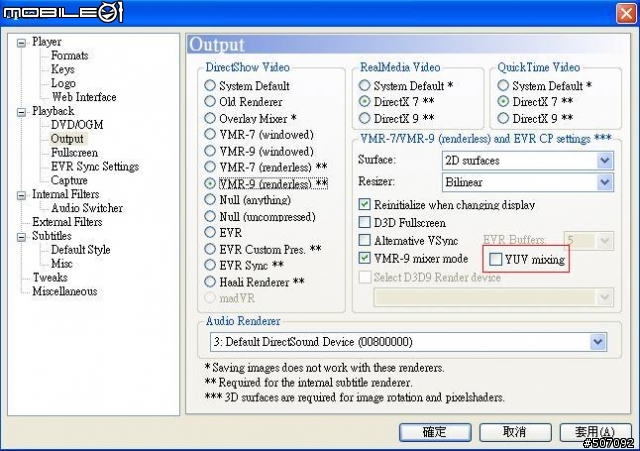Collapse the Subtitles tree node
The height and width of the screenshot is (451, 640).
pyautogui.click(x=21, y=237)
